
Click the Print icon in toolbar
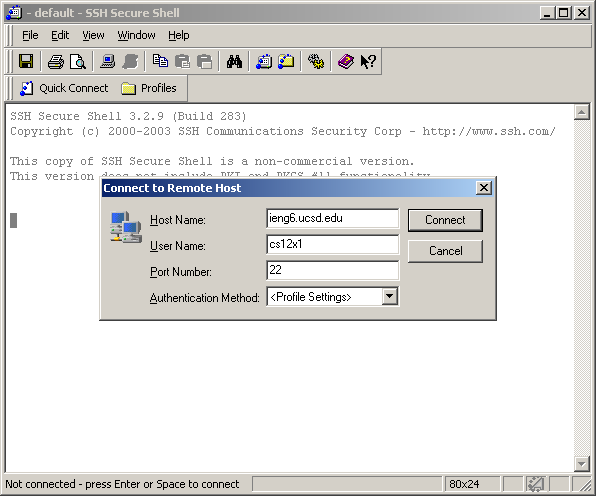coord(55,61)
